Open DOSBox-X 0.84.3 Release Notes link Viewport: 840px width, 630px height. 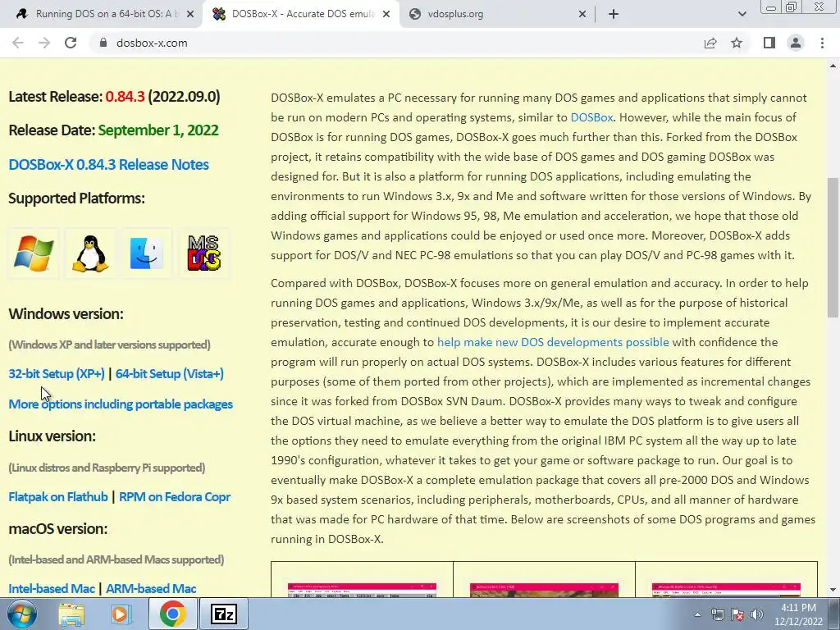109,164
